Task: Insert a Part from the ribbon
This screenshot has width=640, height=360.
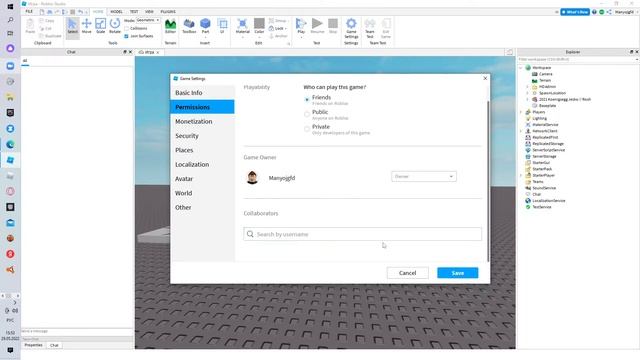Action: (205, 27)
